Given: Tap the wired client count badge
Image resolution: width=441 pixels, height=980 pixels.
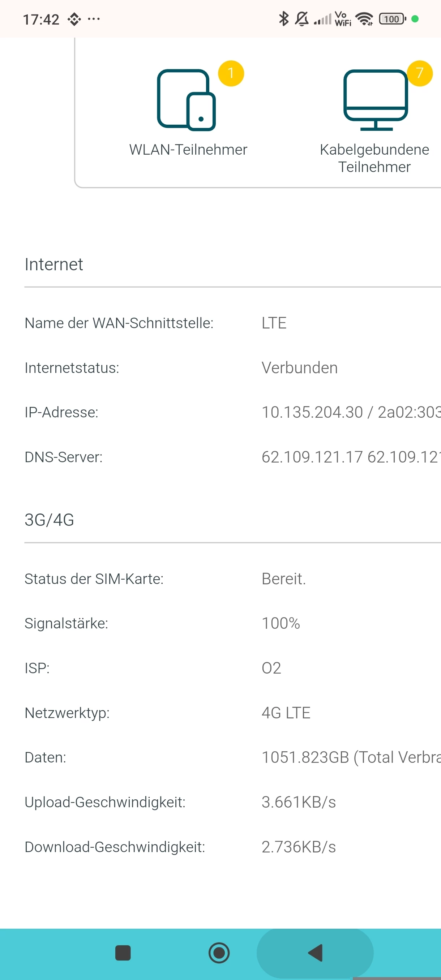Looking at the screenshot, I should (419, 73).
